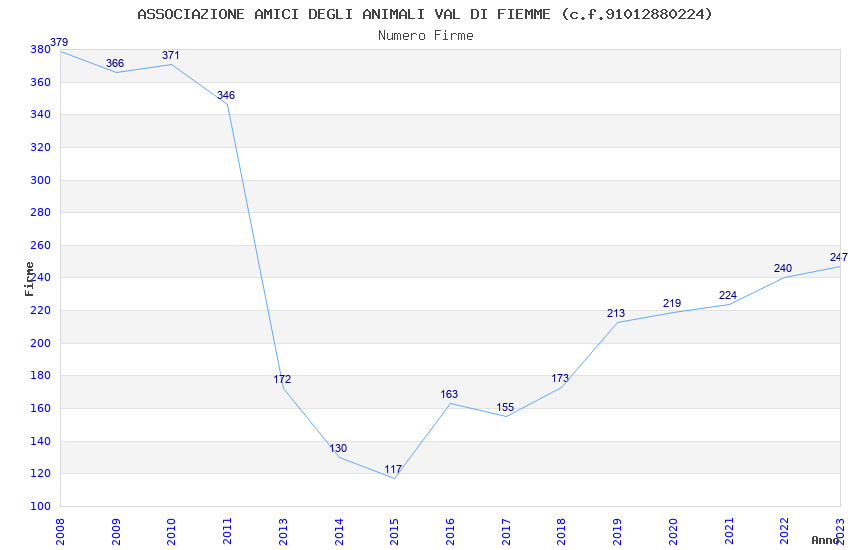Click the 346 data label for 2011

[x=226, y=95]
